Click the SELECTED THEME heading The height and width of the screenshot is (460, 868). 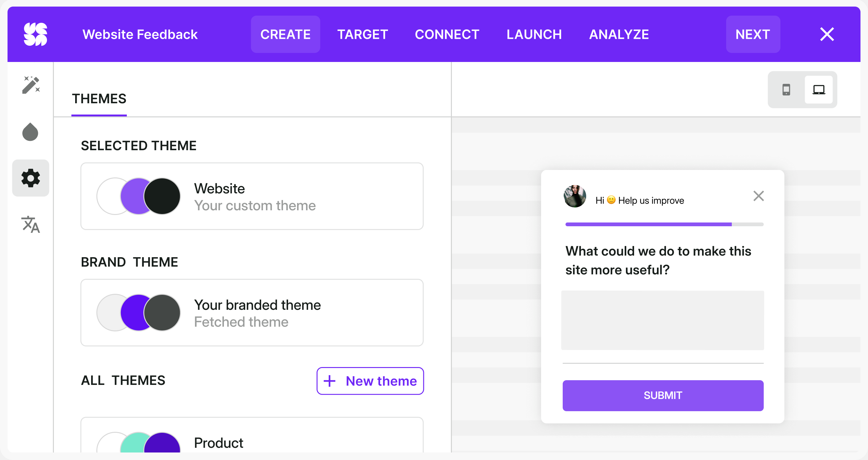click(x=138, y=146)
